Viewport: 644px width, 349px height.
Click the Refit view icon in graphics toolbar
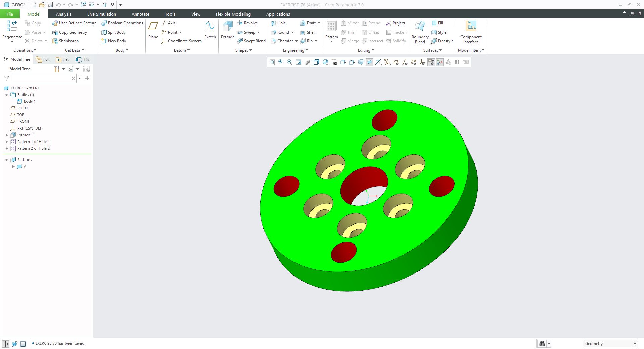point(272,62)
